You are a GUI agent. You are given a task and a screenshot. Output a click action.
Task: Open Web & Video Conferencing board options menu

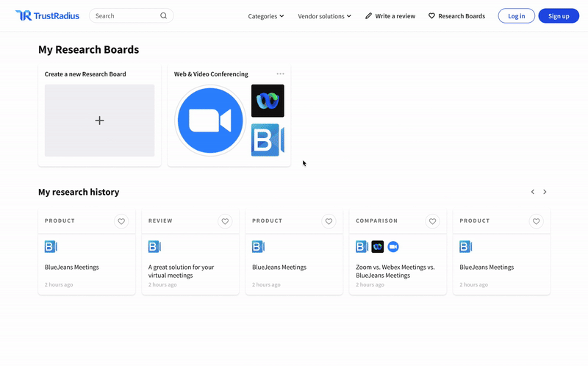click(x=280, y=74)
